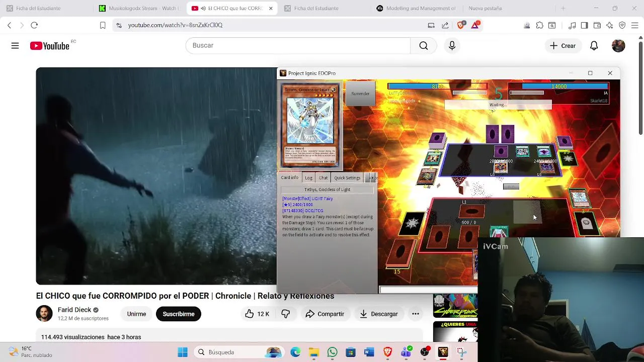Open the Crear create menu
Image resolution: width=644 pixels, height=362 pixels.
[562, 46]
